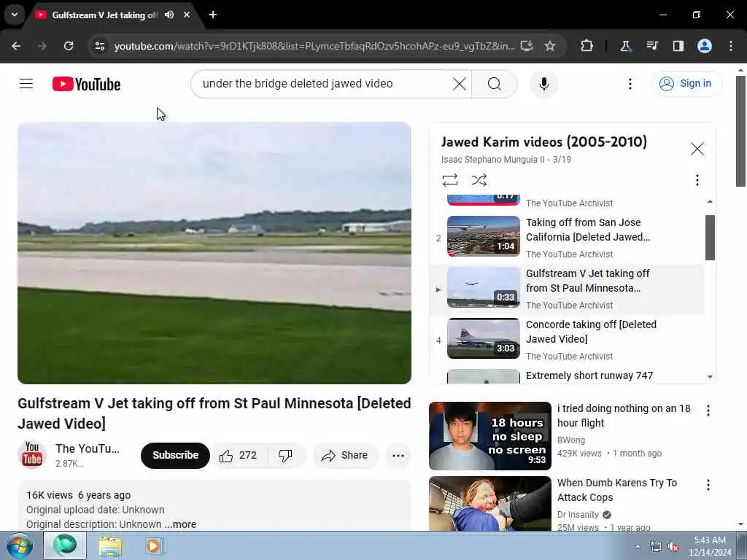Dislike the video
The image size is (747, 560).
coord(285,456)
